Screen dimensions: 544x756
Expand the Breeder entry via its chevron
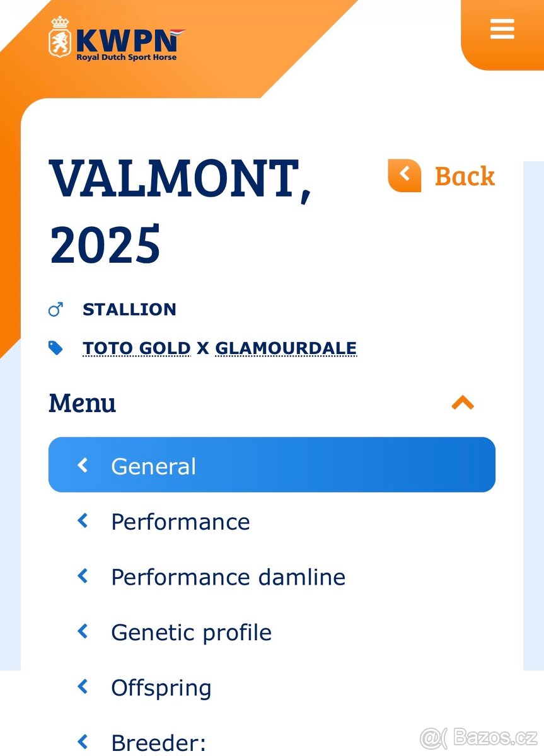click(x=83, y=742)
